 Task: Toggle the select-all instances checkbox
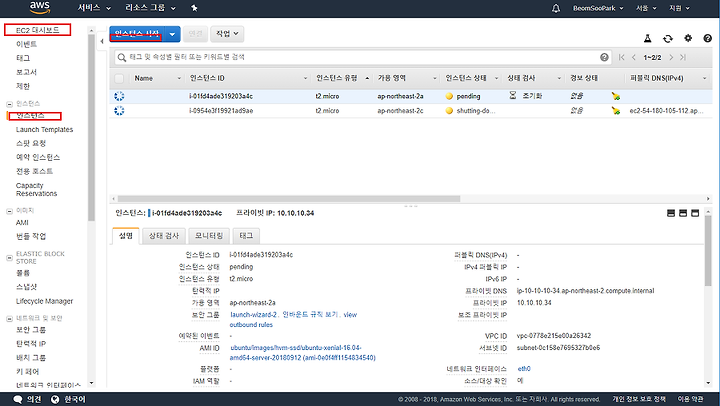tap(119, 79)
